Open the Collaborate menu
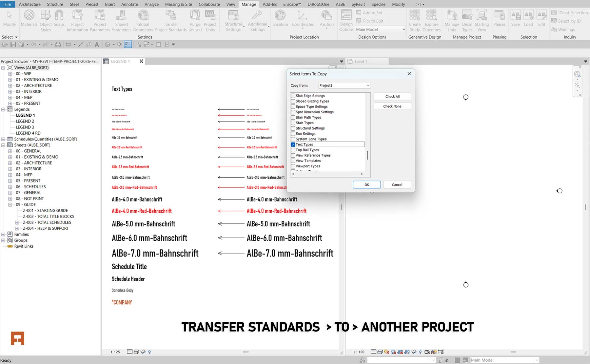Screen dimensions: 590x364 [209, 4]
